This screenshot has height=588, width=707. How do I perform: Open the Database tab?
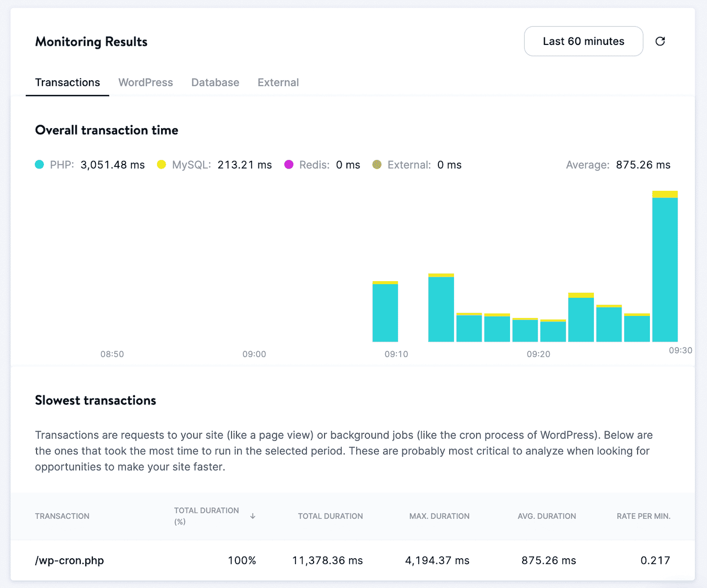[x=215, y=82]
